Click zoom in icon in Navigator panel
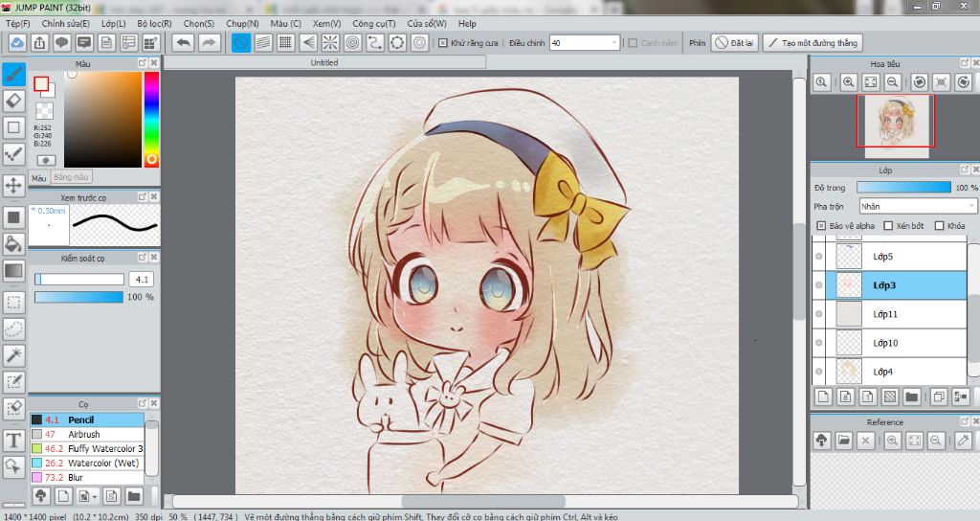980x521 pixels. (x=848, y=82)
